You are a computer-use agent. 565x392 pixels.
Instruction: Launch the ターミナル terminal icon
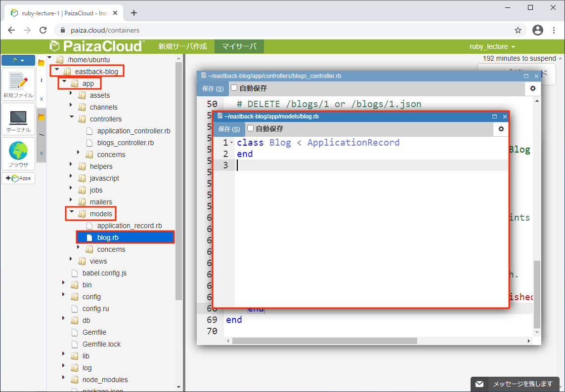coord(18,120)
